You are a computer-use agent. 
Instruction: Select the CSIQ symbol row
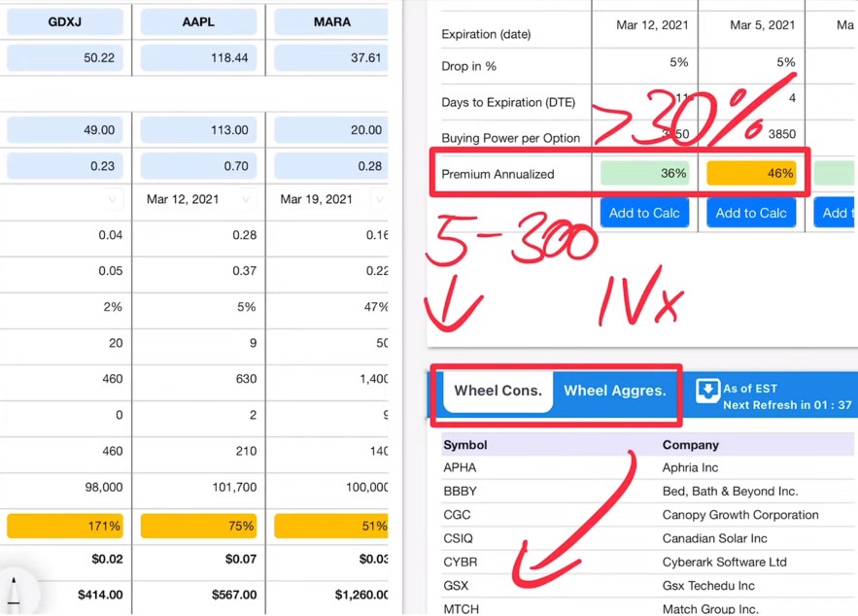(x=458, y=538)
